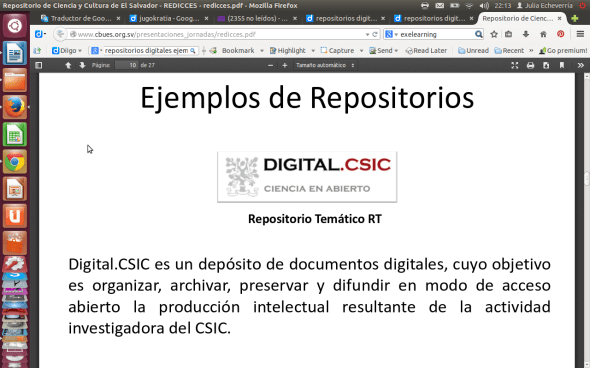Click the Capture button
Image resolution: width=590 pixels, height=368 pixels.
pos(337,50)
